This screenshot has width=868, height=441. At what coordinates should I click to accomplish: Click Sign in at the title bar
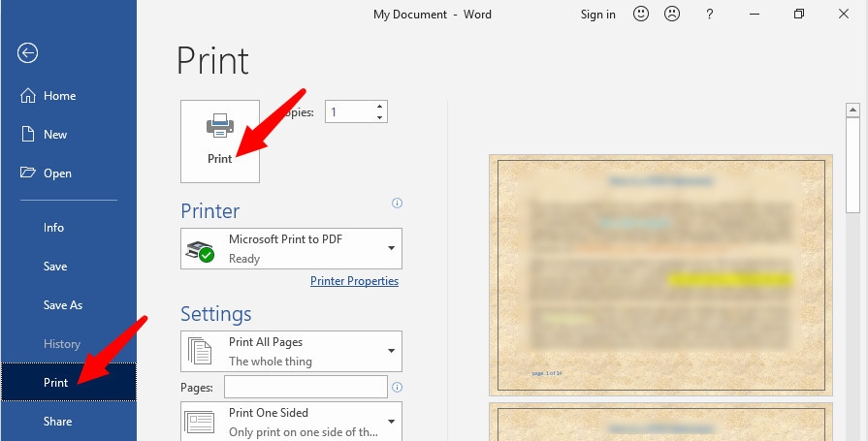click(597, 15)
